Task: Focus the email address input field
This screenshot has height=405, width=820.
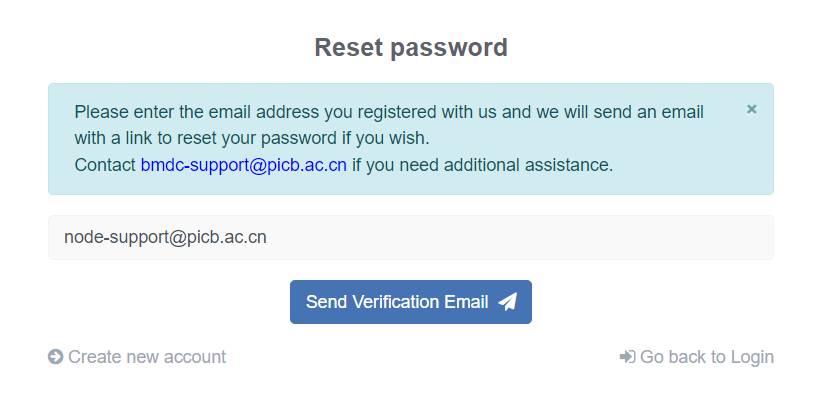Action: [x=410, y=237]
